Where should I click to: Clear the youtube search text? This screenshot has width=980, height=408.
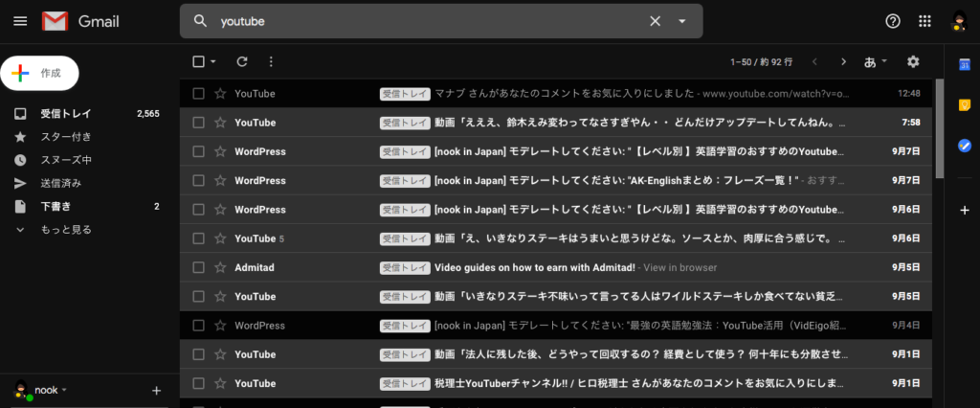click(655, 21)
